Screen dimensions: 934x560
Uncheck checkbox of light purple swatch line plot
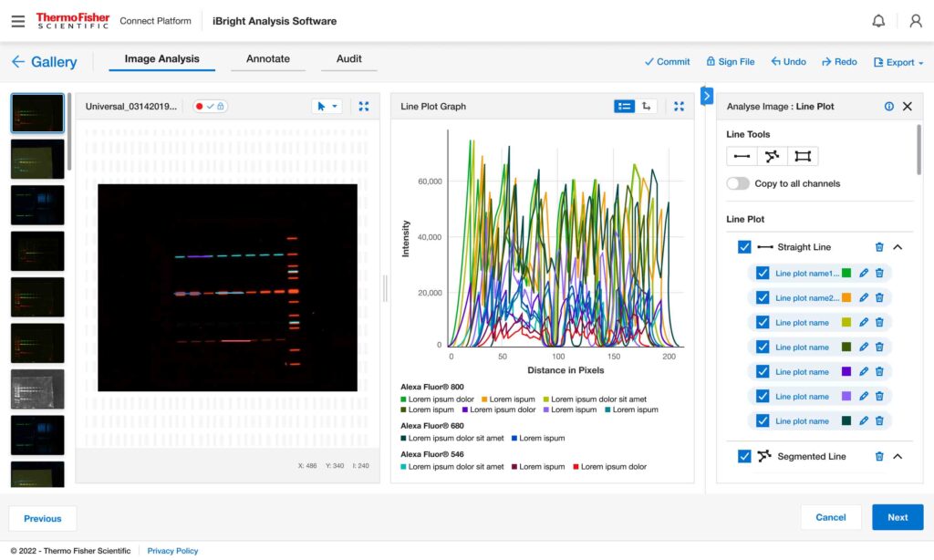pyautogui.click(x=763, y=396)
